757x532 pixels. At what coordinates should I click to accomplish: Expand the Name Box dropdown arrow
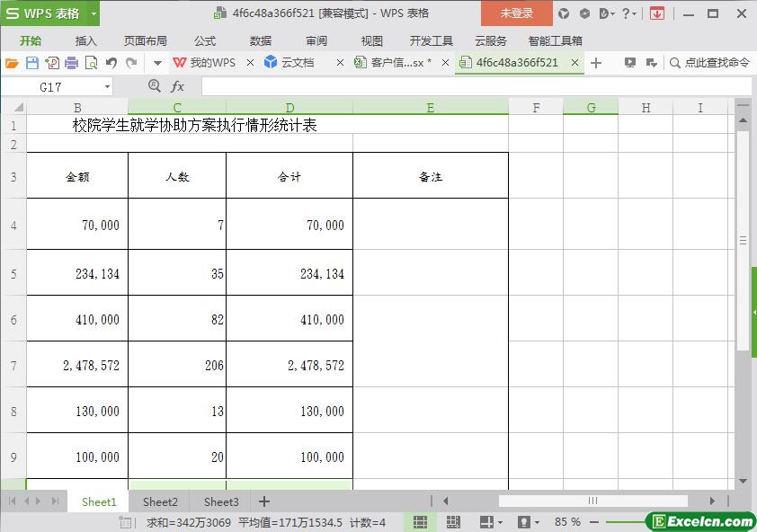pos(107,87)
